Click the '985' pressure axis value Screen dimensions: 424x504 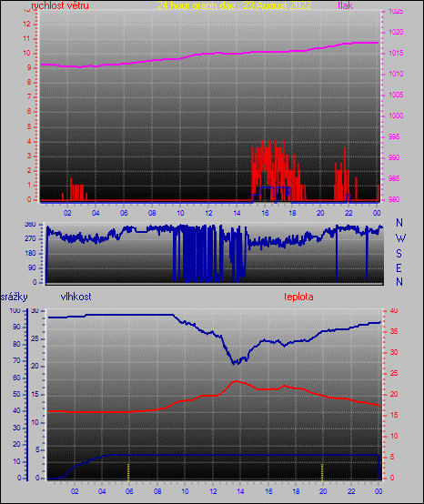(394, 178)
